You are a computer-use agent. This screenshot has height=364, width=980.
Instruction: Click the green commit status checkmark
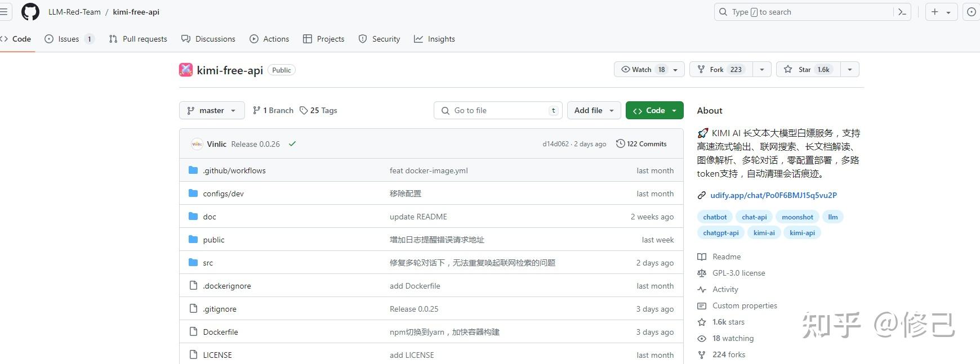(x=292, y=144)
